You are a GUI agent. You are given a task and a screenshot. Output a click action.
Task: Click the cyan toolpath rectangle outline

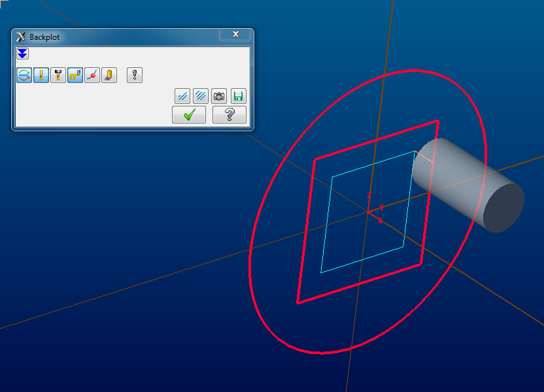point(367,212)
